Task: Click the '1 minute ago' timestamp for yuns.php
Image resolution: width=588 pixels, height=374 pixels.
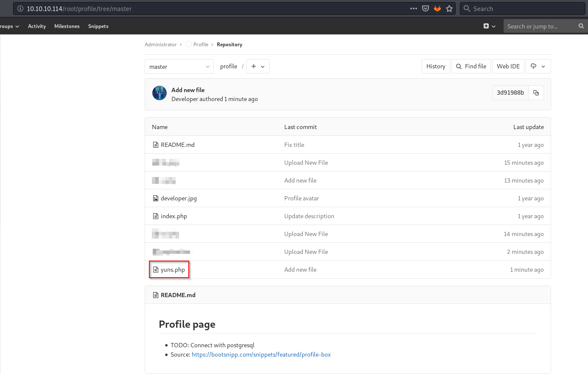Action: (527, 270)
